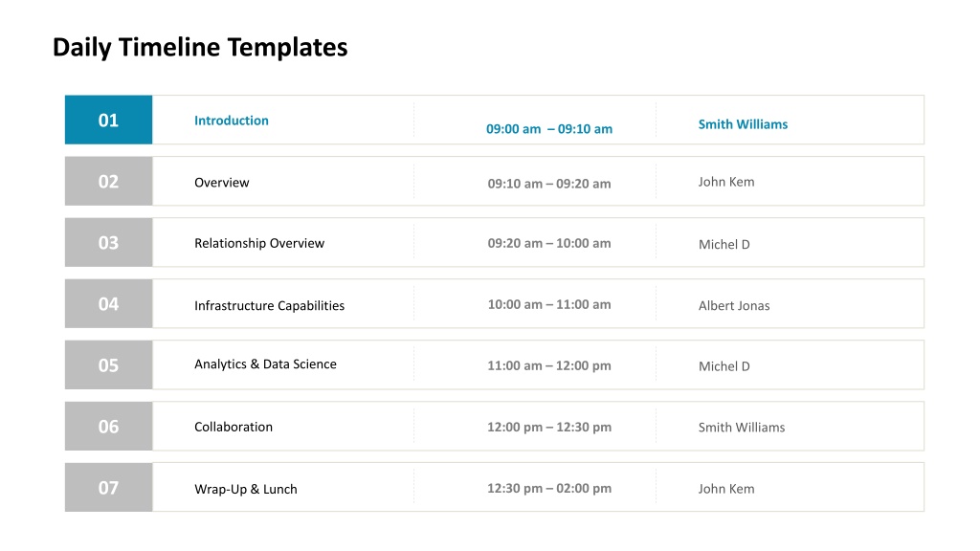Screen dimensions: 980x551
Task: Click the gray 04 number box
Action: 109,303
